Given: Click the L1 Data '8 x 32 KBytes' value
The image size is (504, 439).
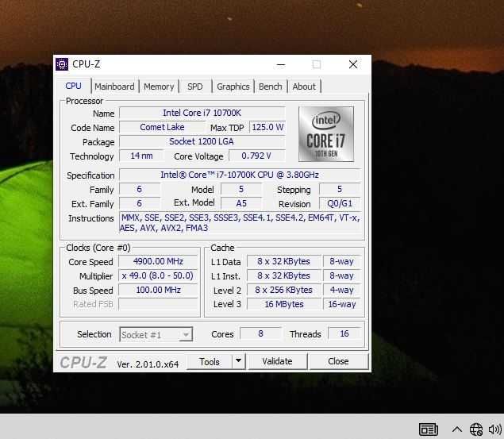Looking at the screenshot, I should coord(284,261).
